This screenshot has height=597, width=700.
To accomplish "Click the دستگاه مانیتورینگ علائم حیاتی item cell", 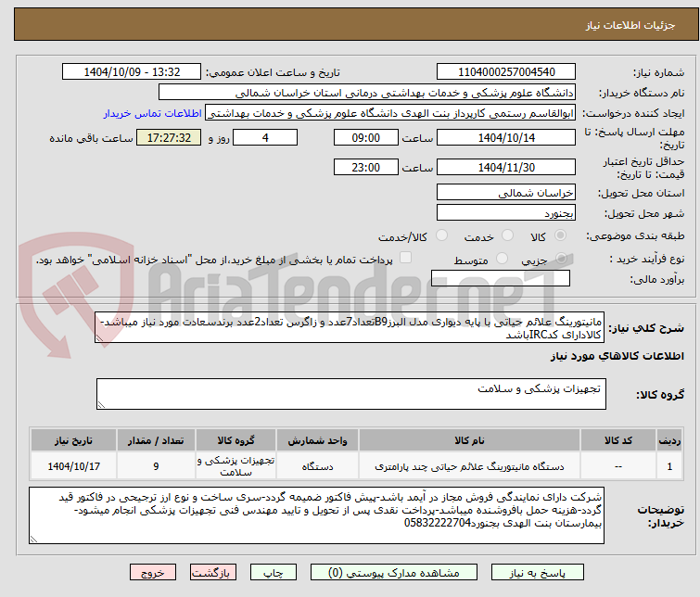I will click(469, 466).
